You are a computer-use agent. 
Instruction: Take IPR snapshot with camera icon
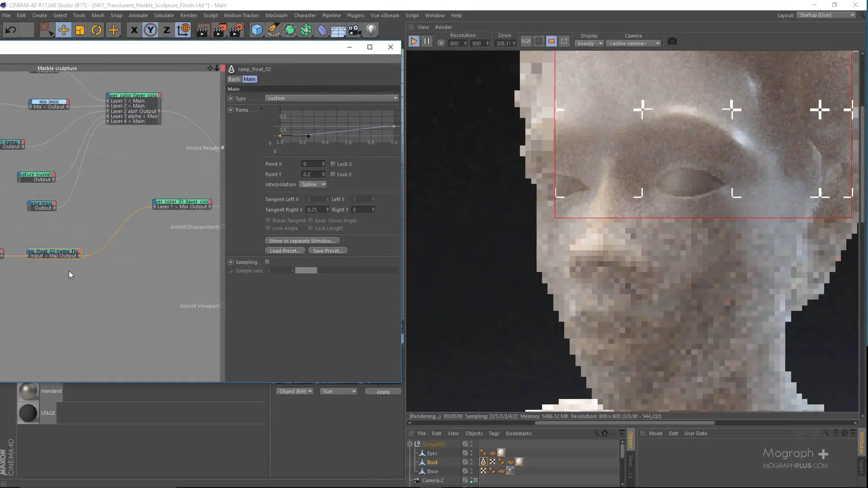[x=672, y=42]
